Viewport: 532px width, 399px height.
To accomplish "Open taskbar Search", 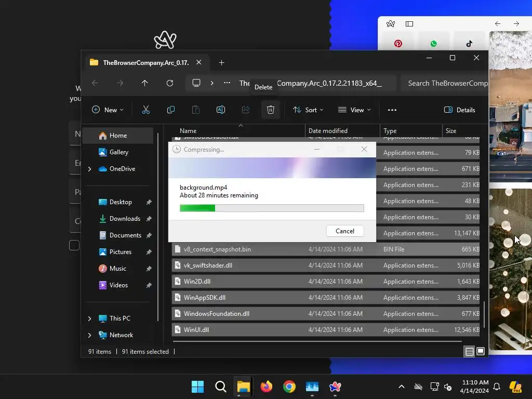I will (220, 387).
